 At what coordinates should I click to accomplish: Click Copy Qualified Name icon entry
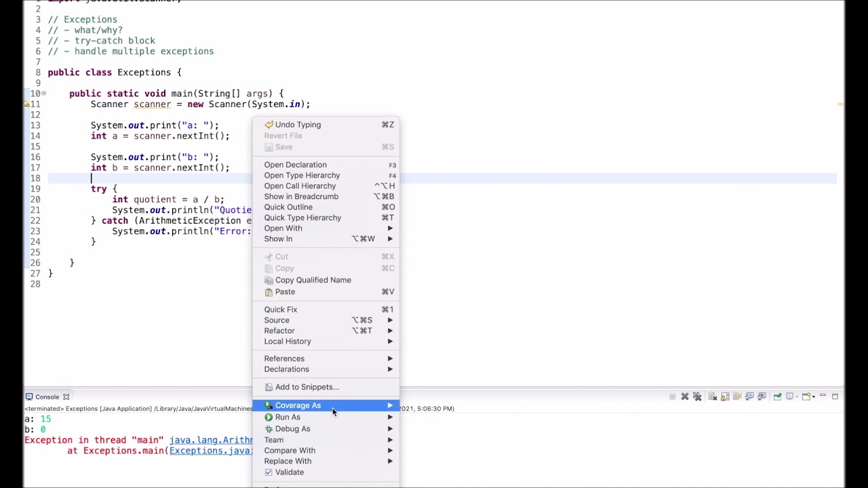(x=326, y=280)
